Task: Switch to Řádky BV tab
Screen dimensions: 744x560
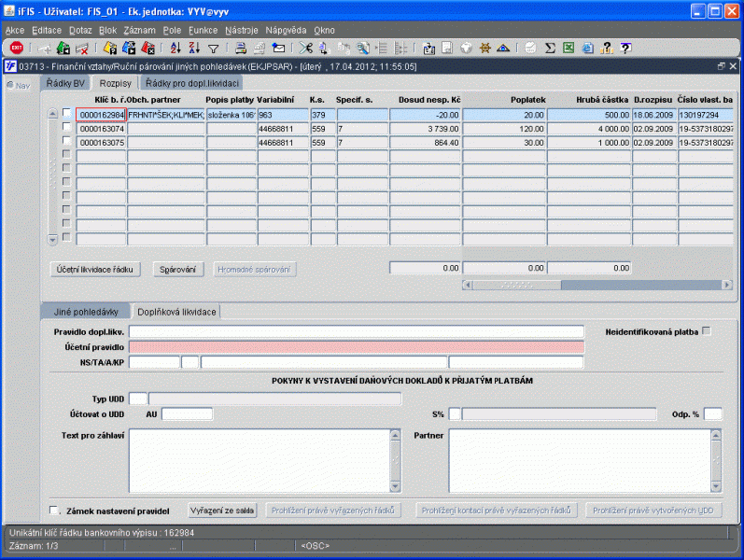Action: pos(65,83)
